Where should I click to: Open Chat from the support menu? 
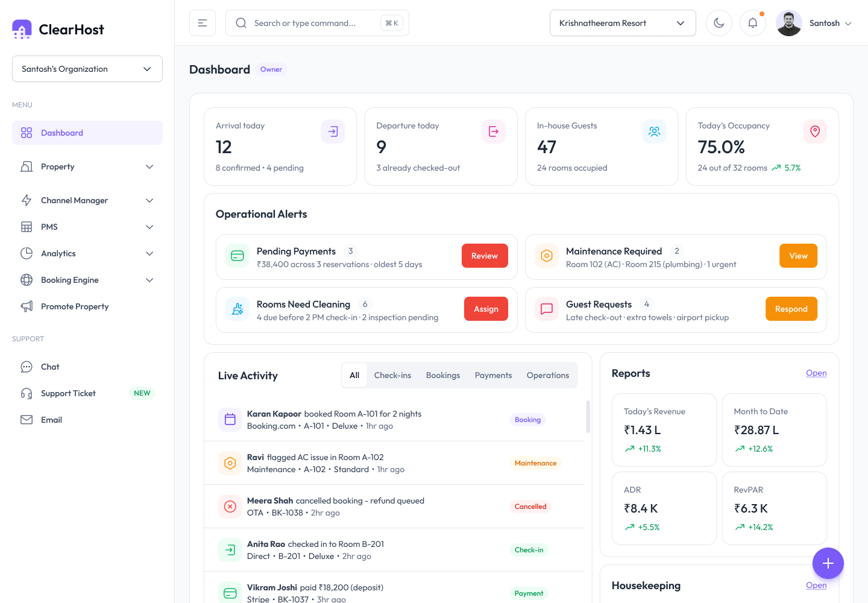(87, 367)
